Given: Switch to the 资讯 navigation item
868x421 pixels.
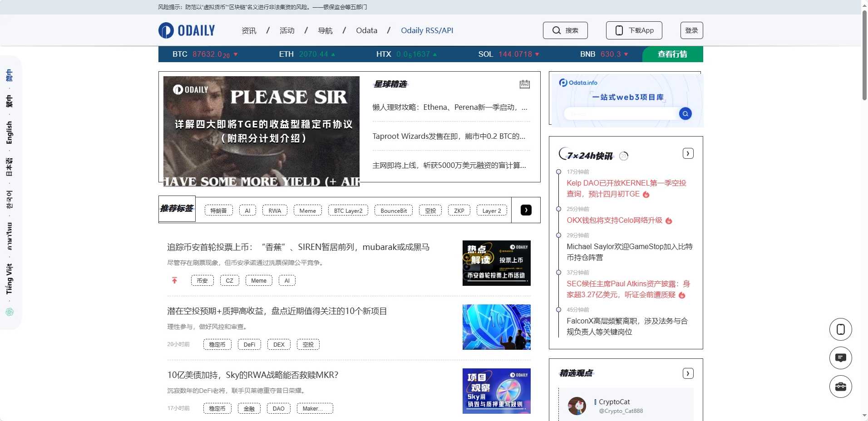Looking at the screenshot, I should click(248, 30).
